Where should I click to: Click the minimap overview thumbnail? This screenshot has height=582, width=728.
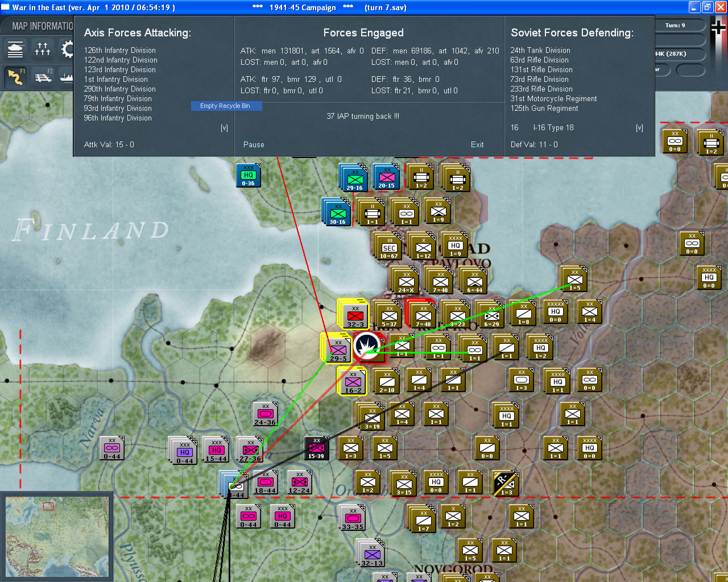coord(56,537)
